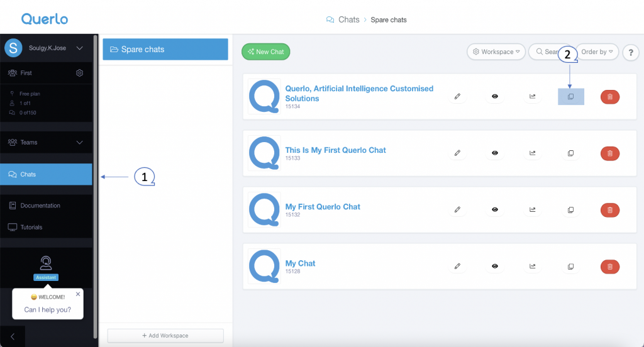Preview the chat numbered 15132
Viewport: 644px width, 347px height.
point(495,210)
